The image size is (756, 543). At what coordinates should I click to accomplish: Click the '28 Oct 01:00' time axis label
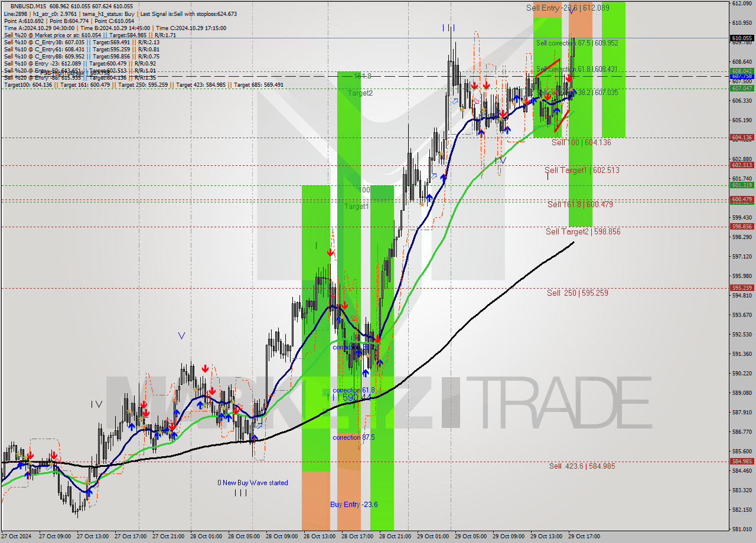(206, 537)
